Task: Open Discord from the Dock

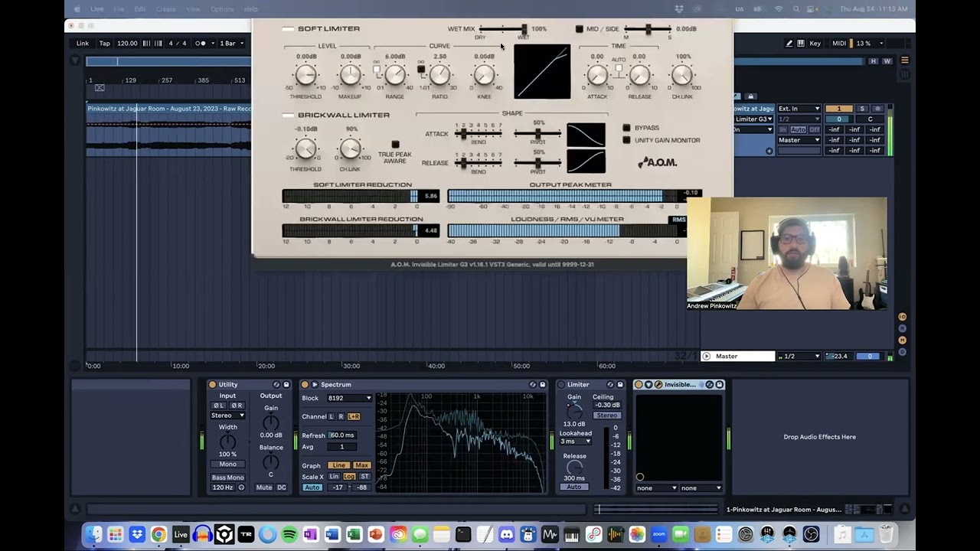Action: (x=506, y=534)
